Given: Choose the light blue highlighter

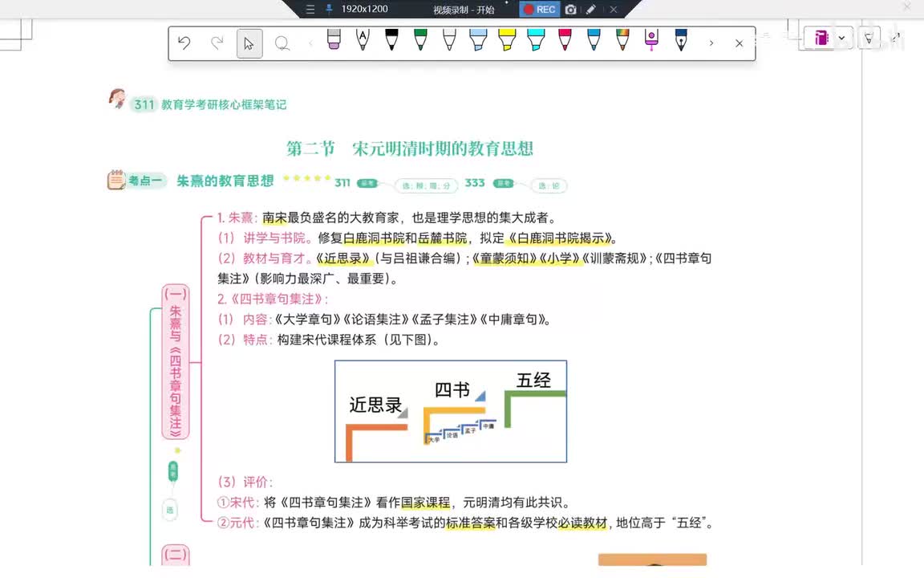Looking at the screenshot, I should pyautogui.click(x=478, y=39).
